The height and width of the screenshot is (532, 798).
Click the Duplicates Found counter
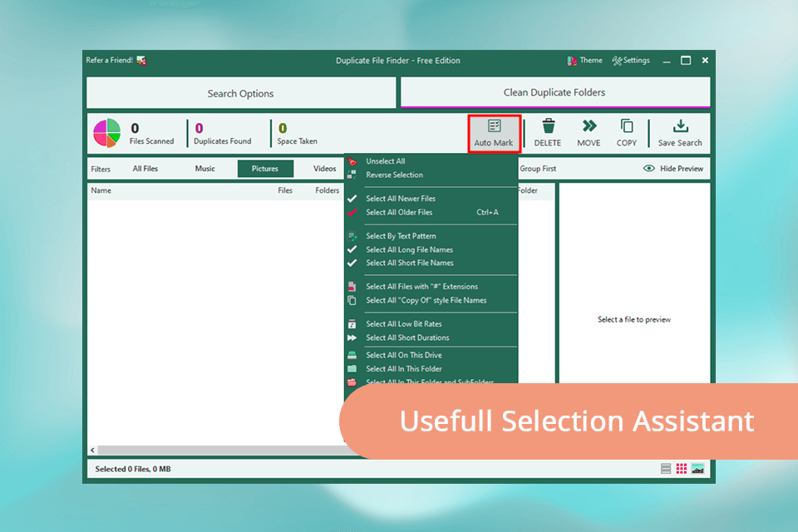click(223, 133)
